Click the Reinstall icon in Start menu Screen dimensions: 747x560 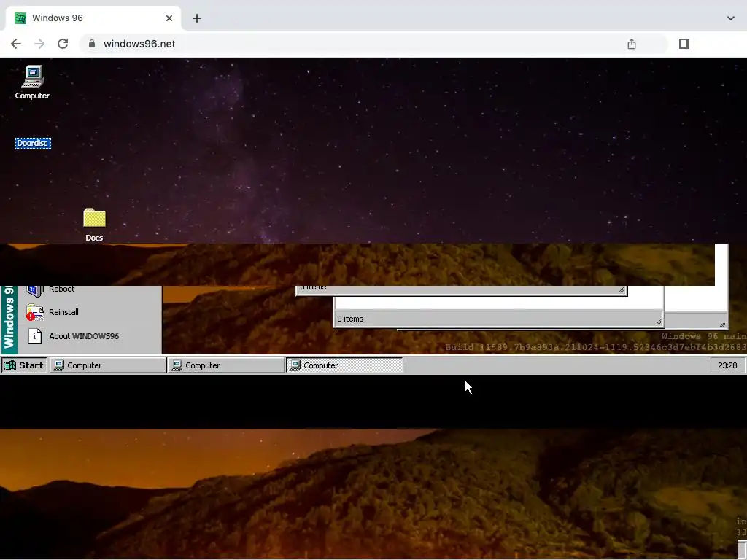click(35, 312)
